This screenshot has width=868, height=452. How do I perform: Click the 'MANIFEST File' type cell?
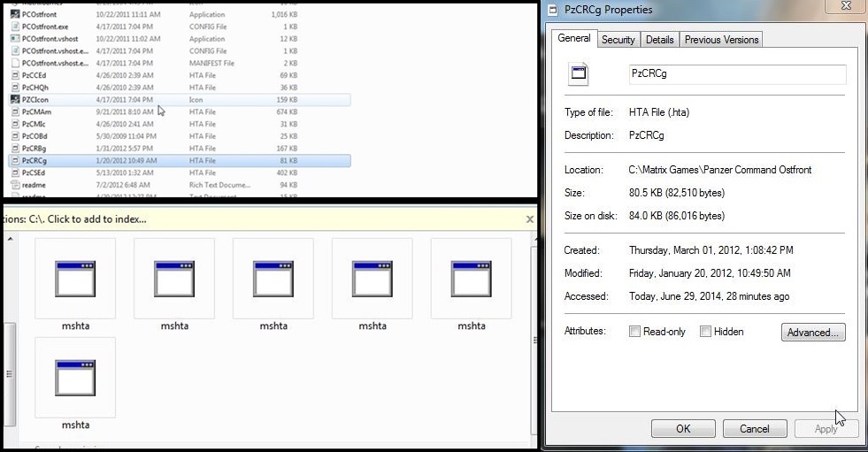pyautogui.click(x=211, y=63)
